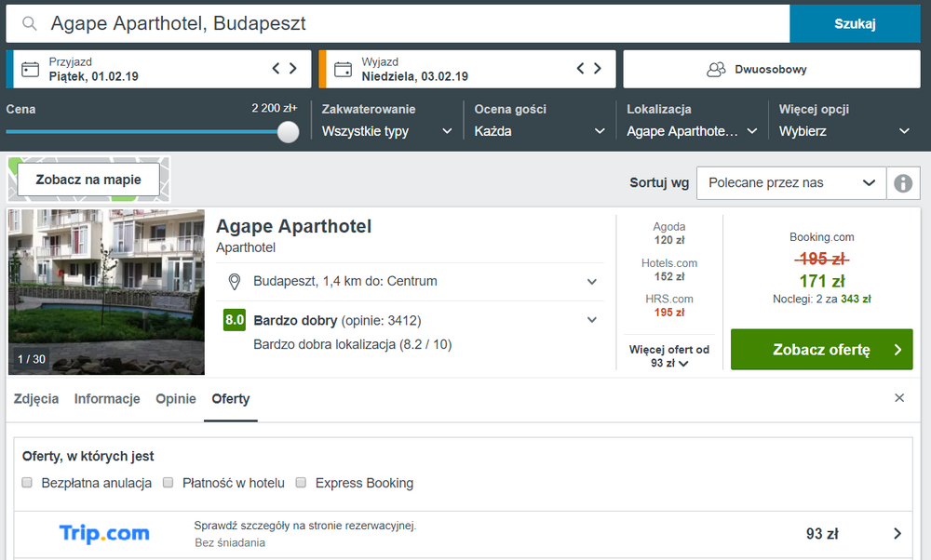Click Zobacz na mapie button
Image resolution: width=931 pixels, height=560 pixels.
coord(88,180)
